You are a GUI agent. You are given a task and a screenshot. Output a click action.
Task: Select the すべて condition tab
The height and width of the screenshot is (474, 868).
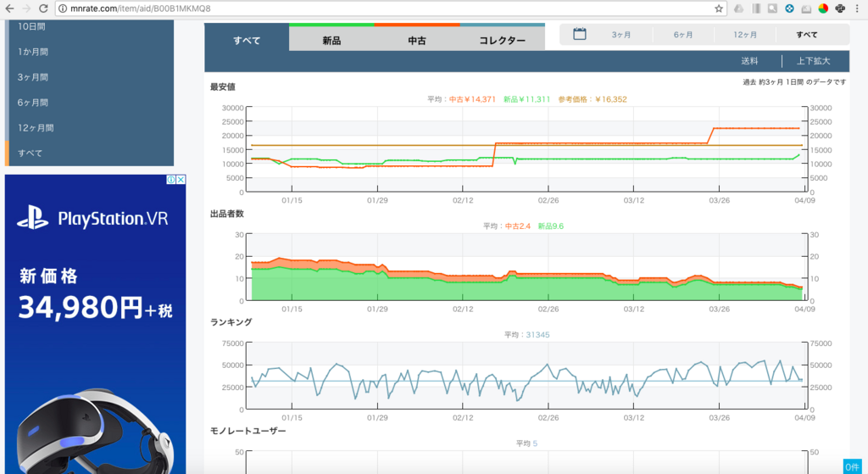coord(247,39)
